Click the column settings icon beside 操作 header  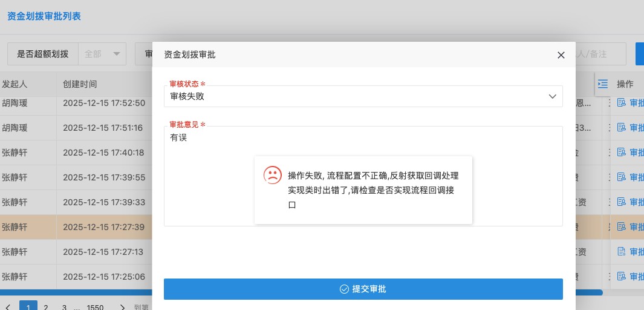coord(602,84)
